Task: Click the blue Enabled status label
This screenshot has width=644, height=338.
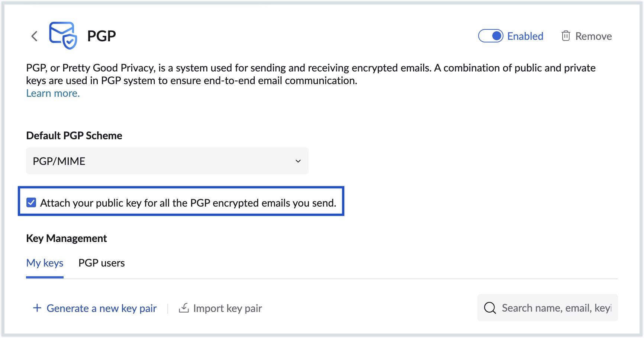Action: (x=525, y=36)
